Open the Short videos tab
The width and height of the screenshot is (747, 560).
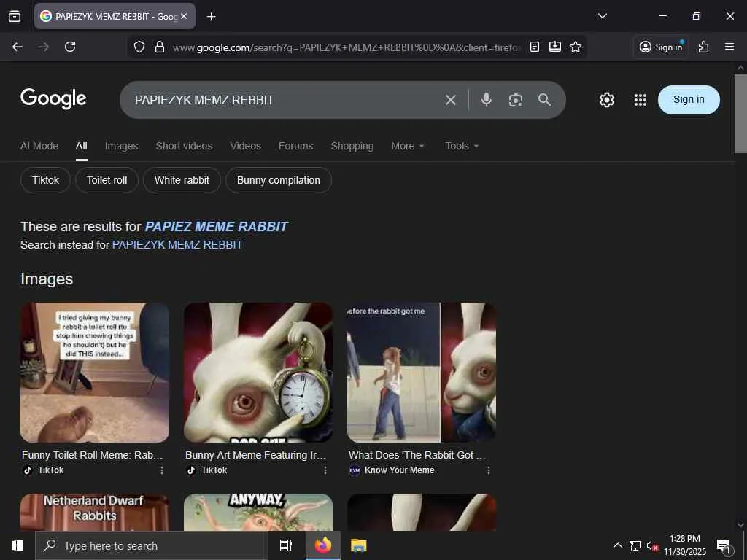[x=184, y=146]
